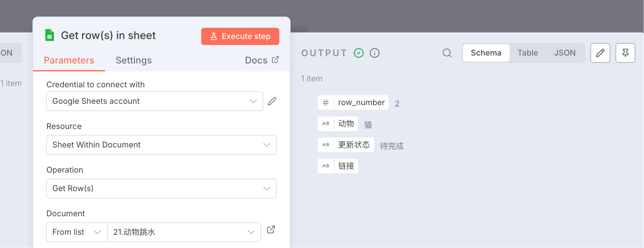Screen dimensions: 644x248
Task: Switch to the Settings tab
Action: click(134, 60)
